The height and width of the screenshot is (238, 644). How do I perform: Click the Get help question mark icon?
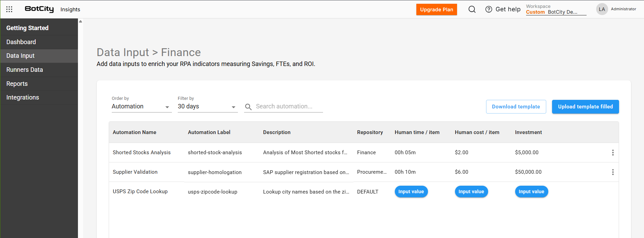pyautogui.click(x=489, y=9)
